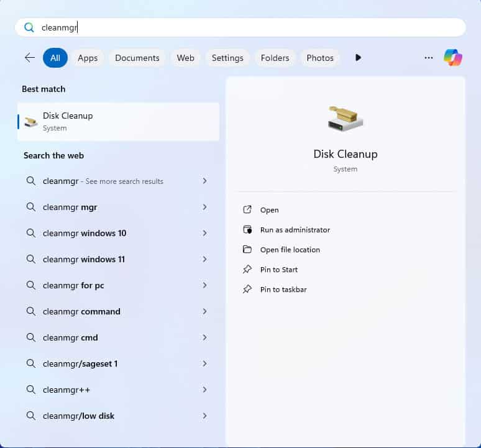Select cleanmgr See more search results
This screenshot has height=448, width=481.
(x=119, y=181)
